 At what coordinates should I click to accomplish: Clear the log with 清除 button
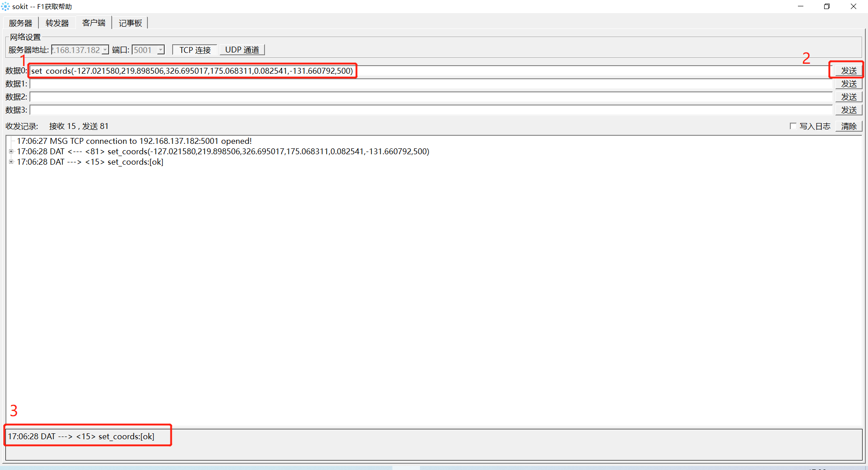849,126
